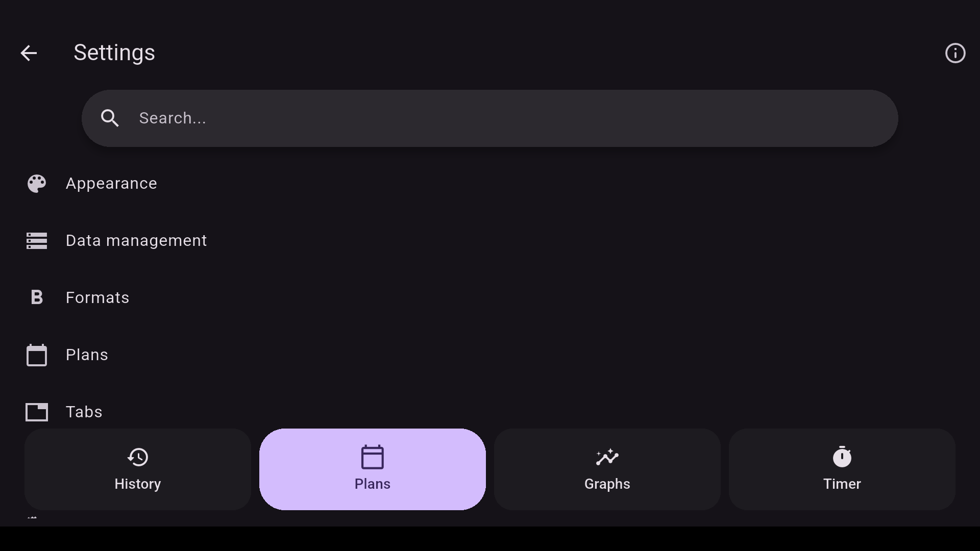Viewport: 980px width, 551px height.
Task: Switch to the History tab
Action: [x=138, y=469]
